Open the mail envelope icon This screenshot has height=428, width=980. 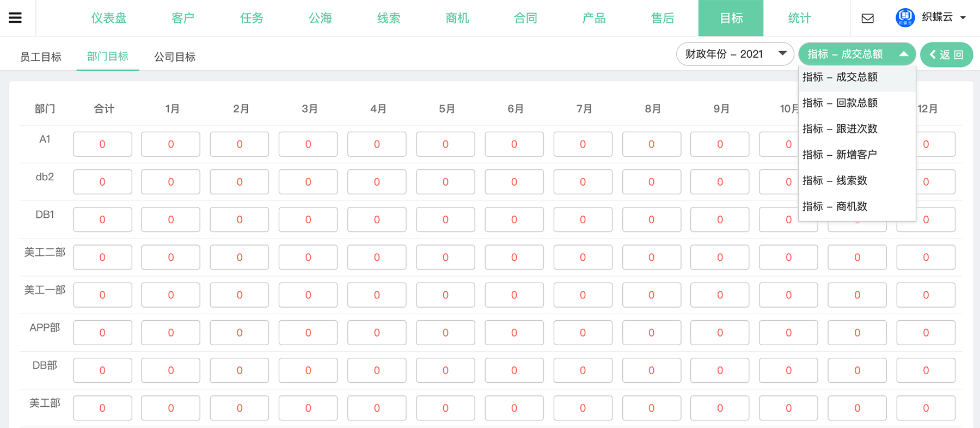pyautogui.click(x=868, y=19)
